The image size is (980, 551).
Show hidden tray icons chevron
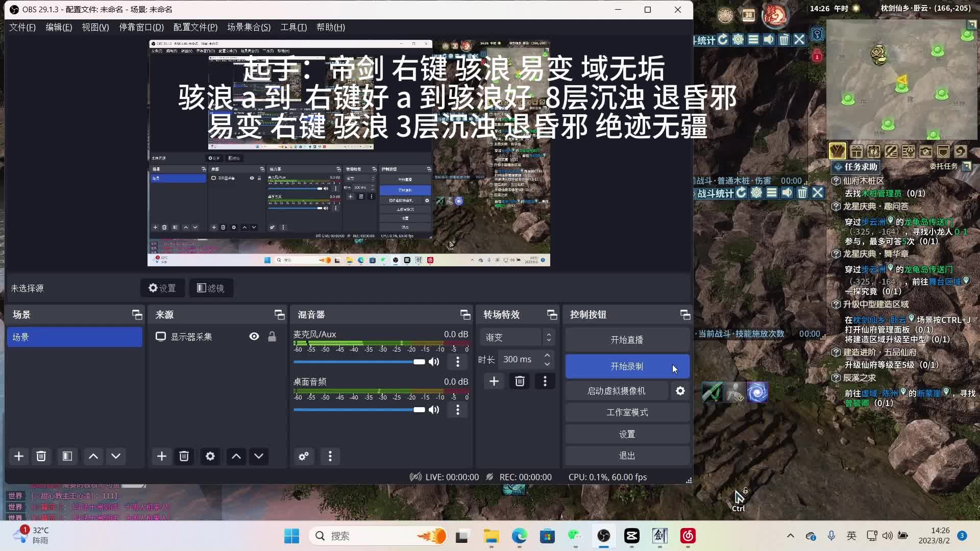pos(791,536)
